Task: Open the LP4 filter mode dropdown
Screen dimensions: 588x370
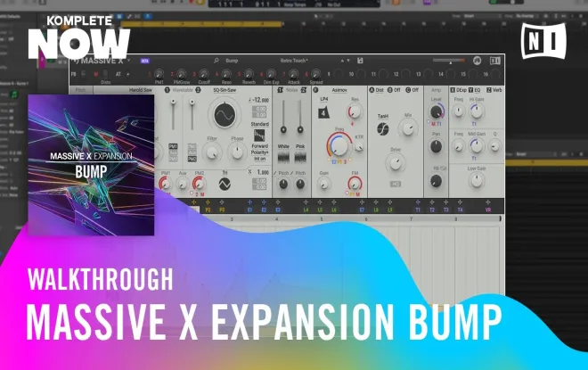Action: click(x=324, y=100)
